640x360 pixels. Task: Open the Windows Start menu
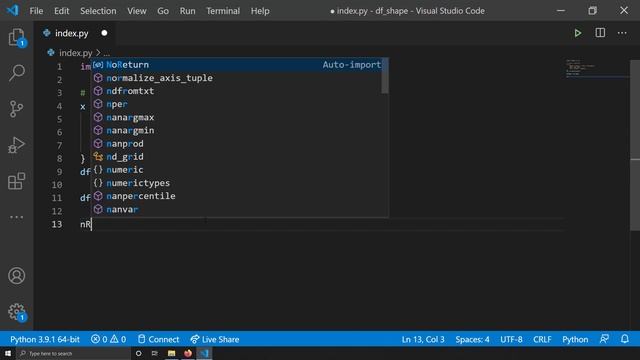(x=8, y=353)
